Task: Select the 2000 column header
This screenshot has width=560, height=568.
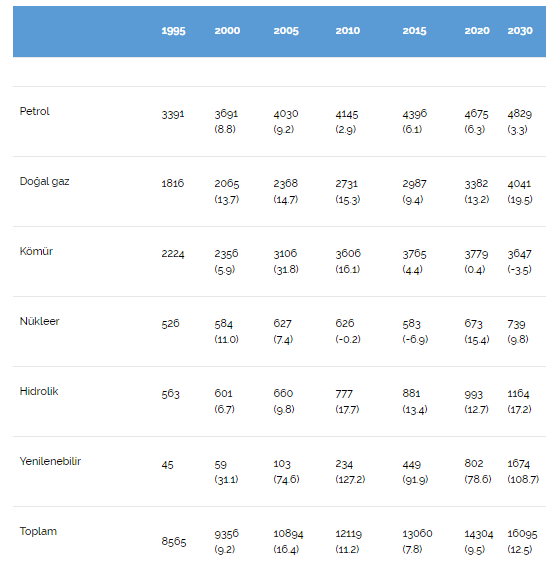Action: coord(227,31)
